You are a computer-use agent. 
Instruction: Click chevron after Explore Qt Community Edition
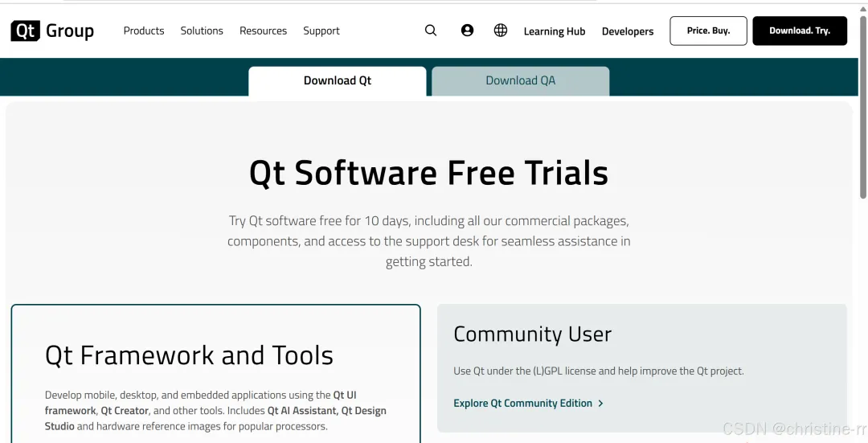pyautogui.click(x=600, y=403)
